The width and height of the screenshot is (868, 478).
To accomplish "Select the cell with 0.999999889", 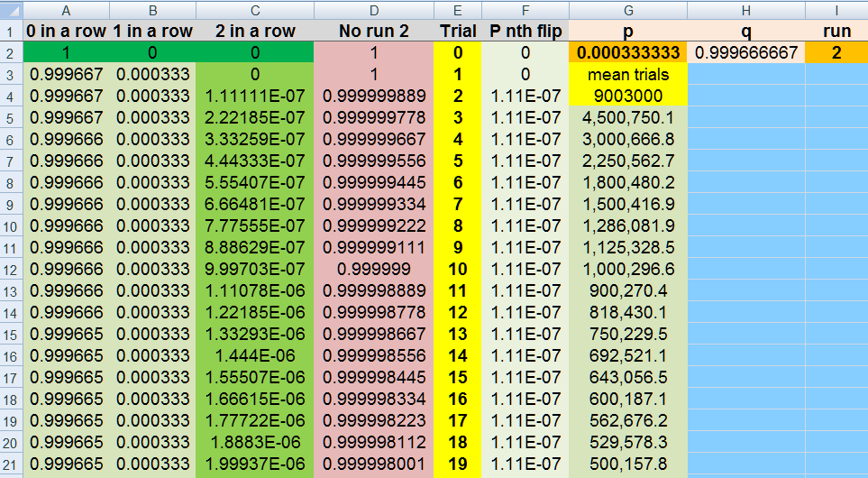I will tap(374, 96).
